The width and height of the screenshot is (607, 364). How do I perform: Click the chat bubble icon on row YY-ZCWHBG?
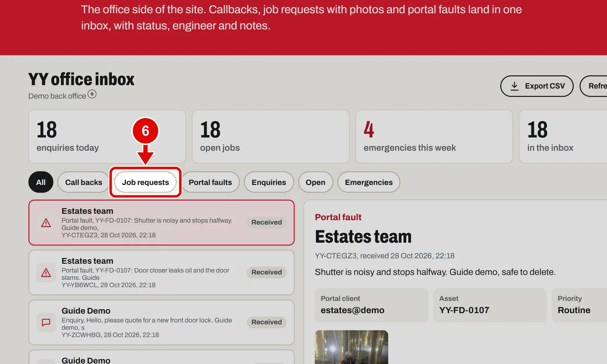point(46,322)
